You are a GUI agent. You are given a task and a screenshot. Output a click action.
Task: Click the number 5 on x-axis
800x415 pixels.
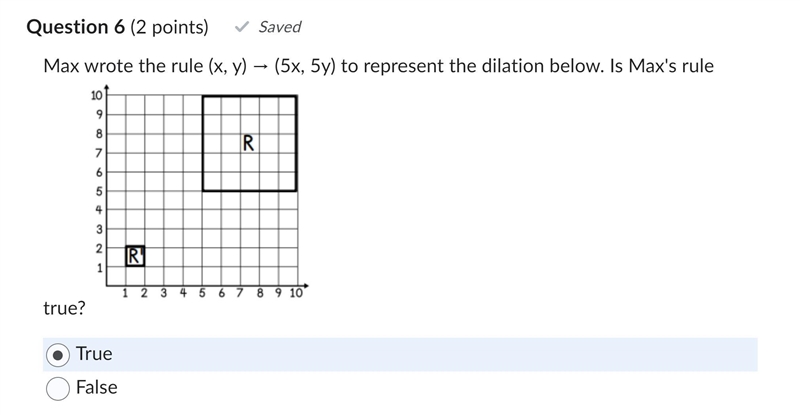pyautogui.click(x=202, y=294)
